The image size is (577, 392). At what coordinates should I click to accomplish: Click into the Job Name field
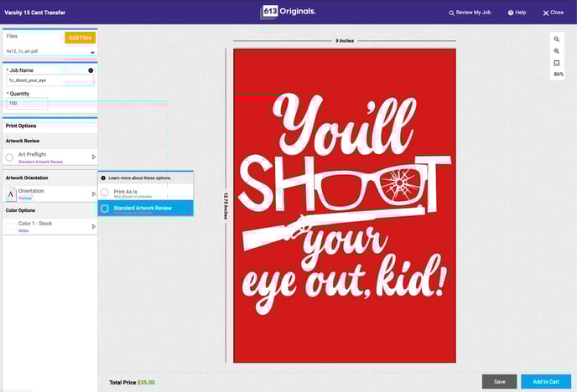[49, 80]
